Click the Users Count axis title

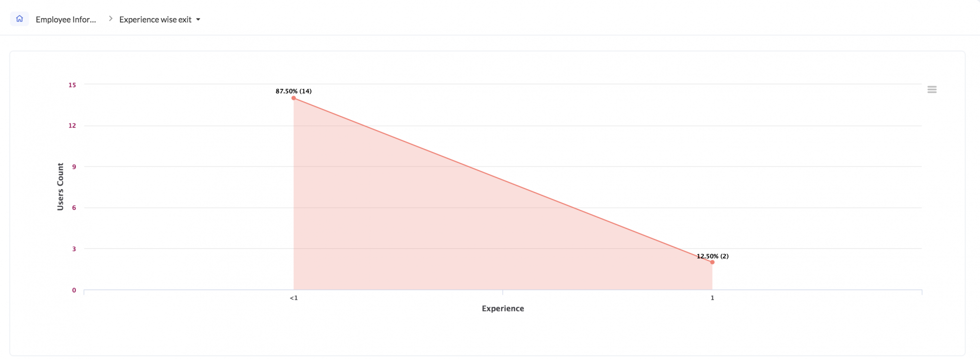pyautogui.click(x=60, y=187)
